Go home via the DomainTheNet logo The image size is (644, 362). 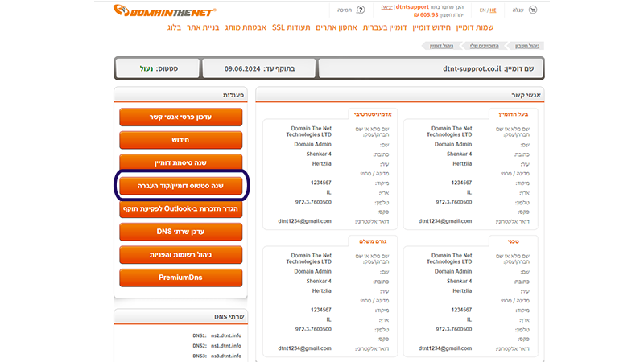pos(164,11)
